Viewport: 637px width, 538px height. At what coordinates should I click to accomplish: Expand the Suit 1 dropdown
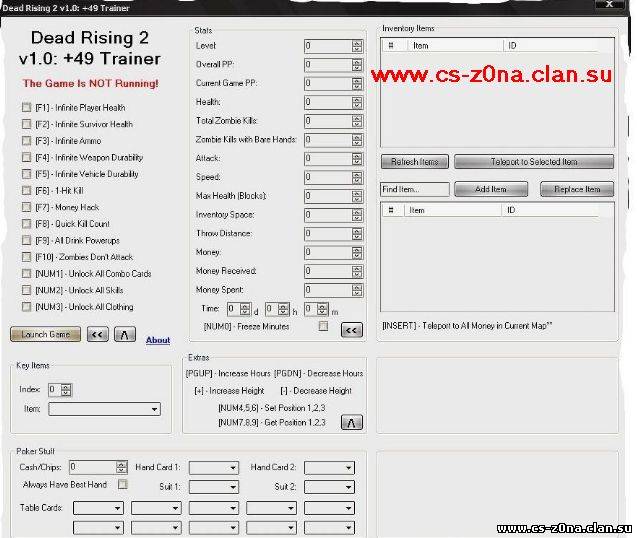pos(214,487)
